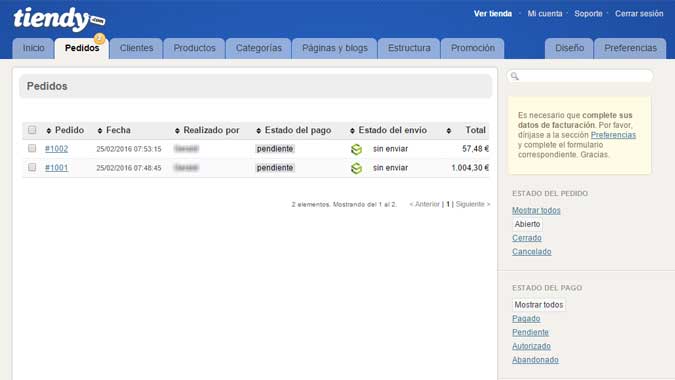Screen dimensions: 675x380
Task: Open the Preferencias tab
Action: tap(630, 48)
